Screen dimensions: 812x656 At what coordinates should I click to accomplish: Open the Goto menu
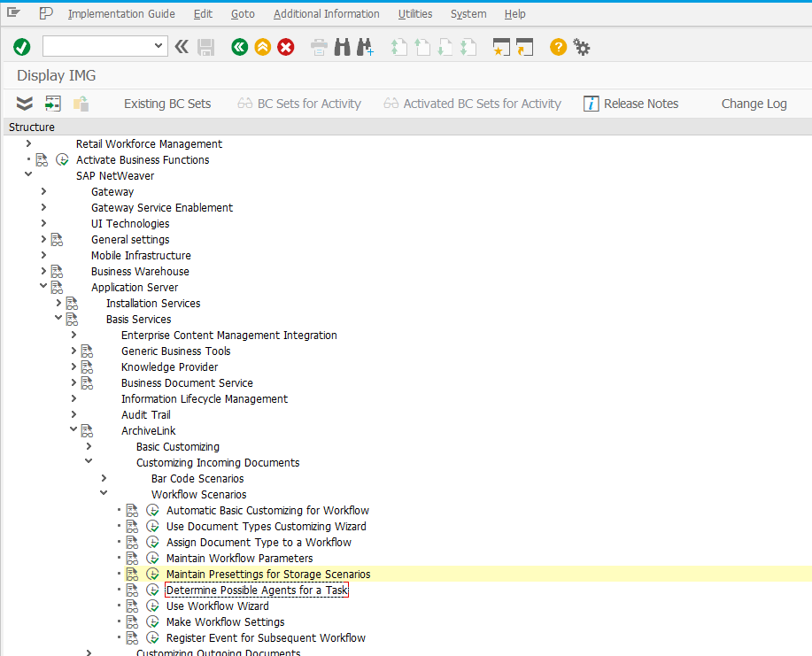click(243, 14)
